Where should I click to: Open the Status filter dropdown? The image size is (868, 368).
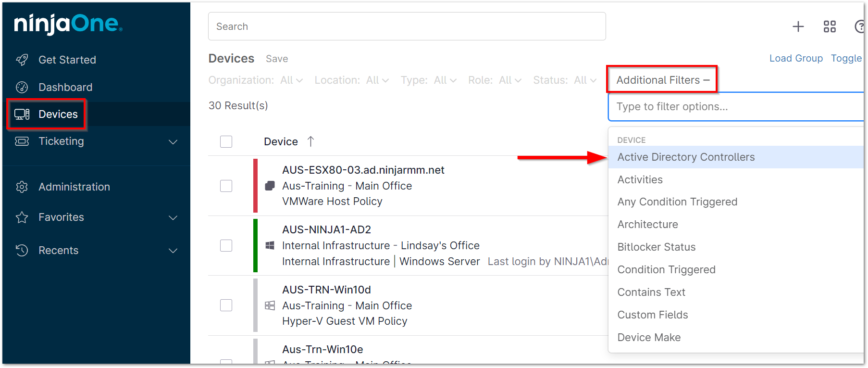tap(565, 80)
